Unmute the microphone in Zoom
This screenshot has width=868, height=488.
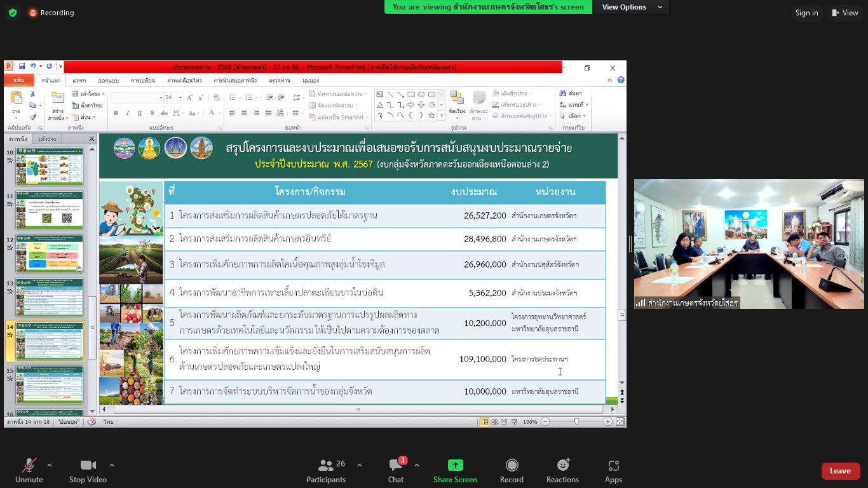click(x=29, y=471)
